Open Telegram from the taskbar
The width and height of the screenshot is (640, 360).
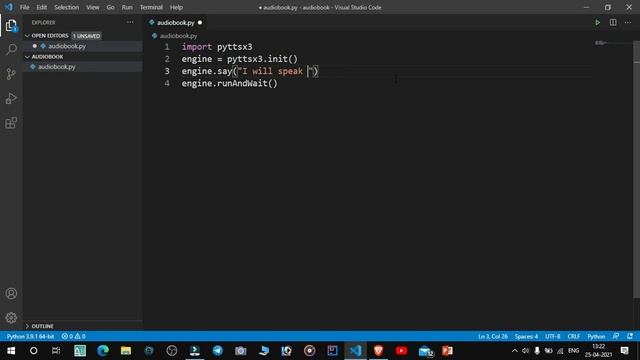[218, 351]
